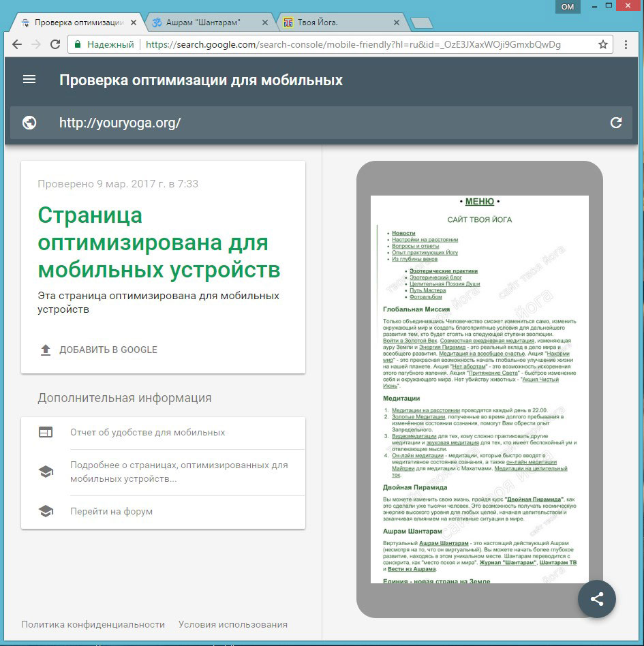
Task: Click Войти в Золотой Век link
Action: point(410,341)
